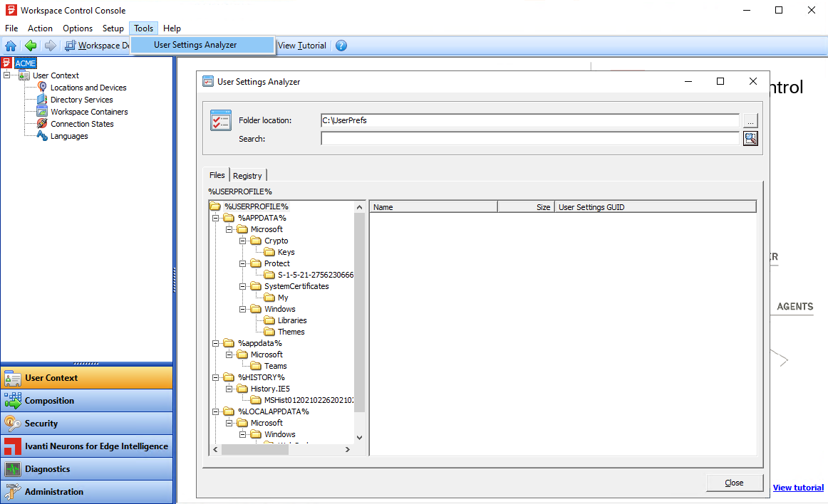Open Connection States node
The height and width of the screenshot is (504, 828).
coord(82,124)
